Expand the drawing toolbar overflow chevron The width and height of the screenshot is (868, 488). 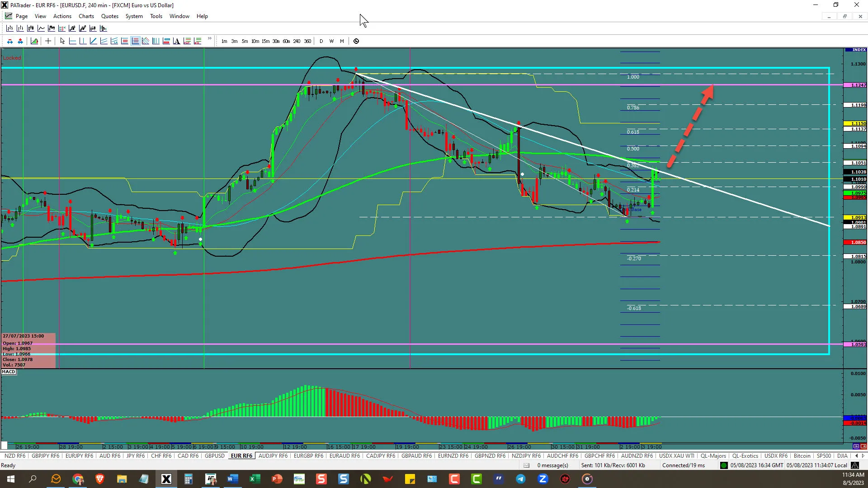point(209,39)
